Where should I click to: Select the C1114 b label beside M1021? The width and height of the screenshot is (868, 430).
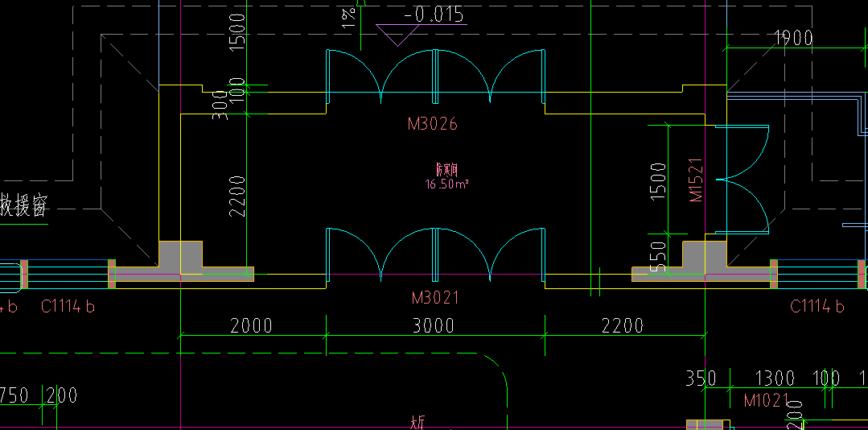pyautogui.click(x=817, y=306)
